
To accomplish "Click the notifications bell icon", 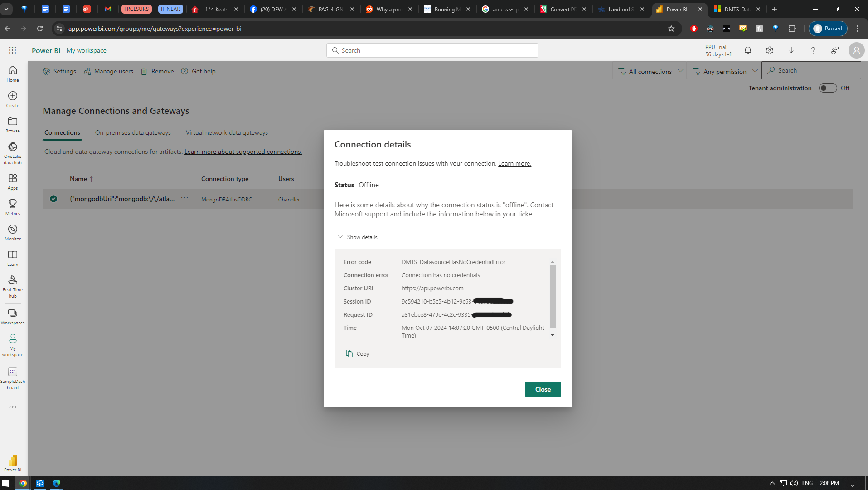I will [x=748, y=50].
